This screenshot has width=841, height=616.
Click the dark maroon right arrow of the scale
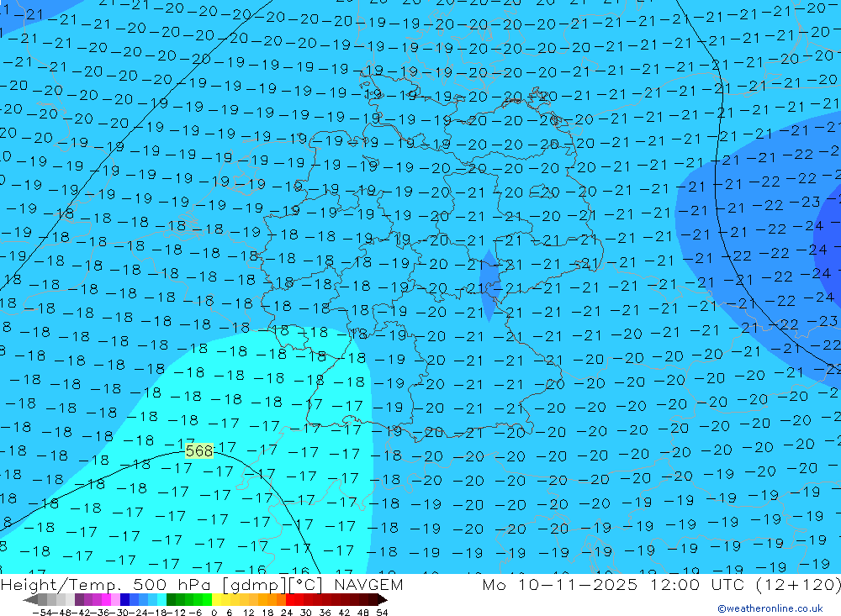click(x=383, y=599)
